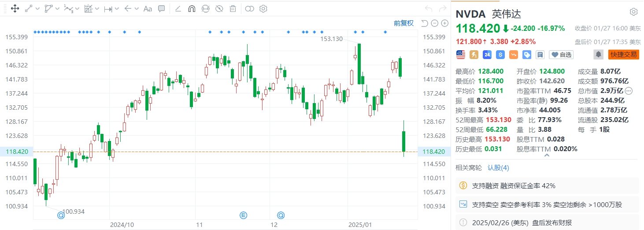Undo the last drawing action
The image size is (644, 230).
(429, 8)
